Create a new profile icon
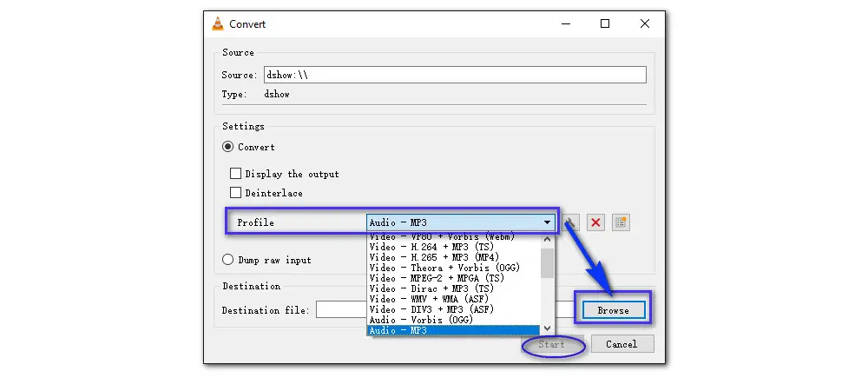 pyautogui.click(x=621, y=222)
